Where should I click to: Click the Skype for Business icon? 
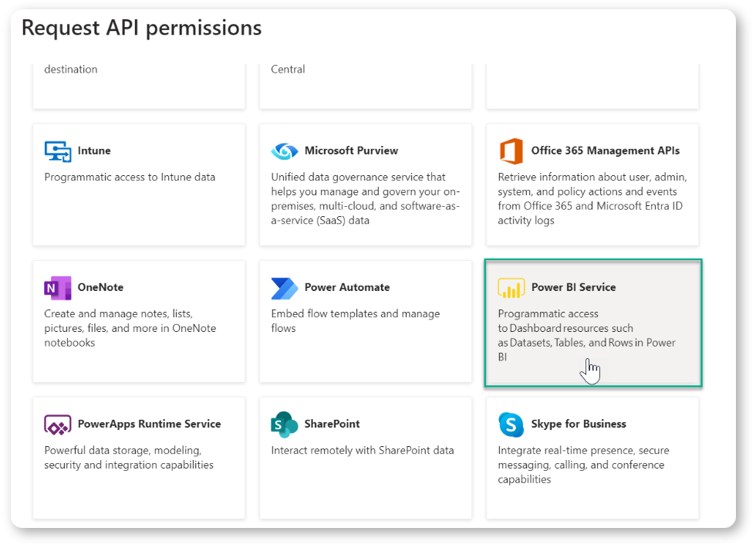[x=511, y=425]
